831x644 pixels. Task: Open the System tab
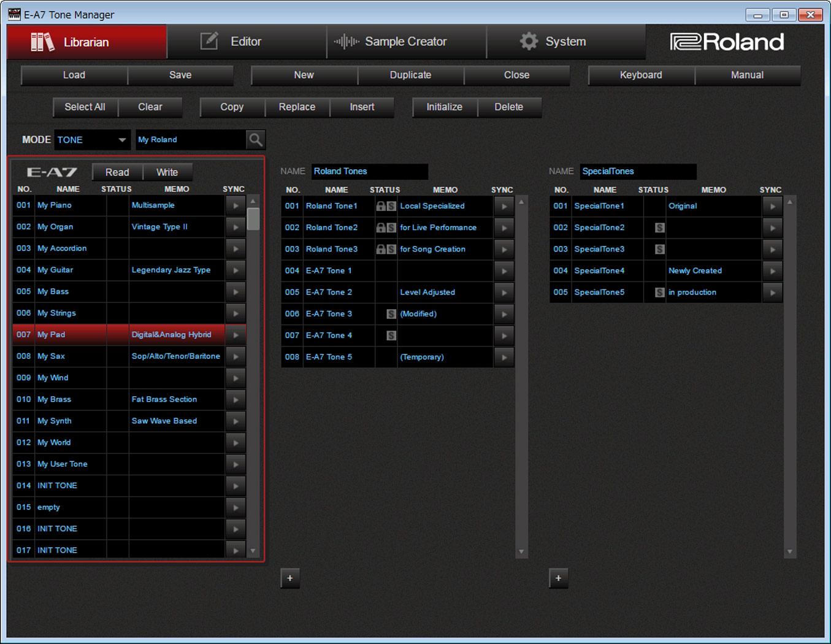566,42
